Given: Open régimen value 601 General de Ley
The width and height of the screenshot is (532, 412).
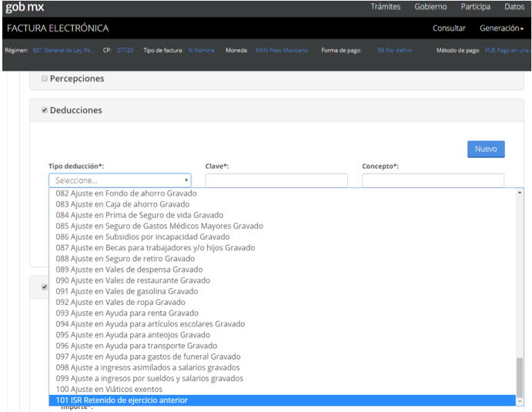Looking at the screenshot, I should pyautogui.click(x=63, y=50).
